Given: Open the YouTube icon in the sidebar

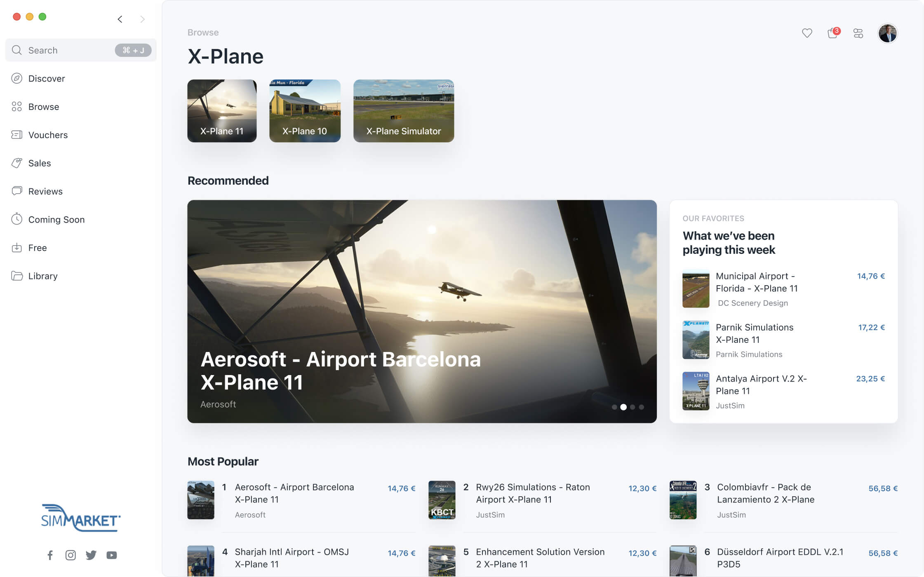Looking at the screenshot, I should (112, 555).
